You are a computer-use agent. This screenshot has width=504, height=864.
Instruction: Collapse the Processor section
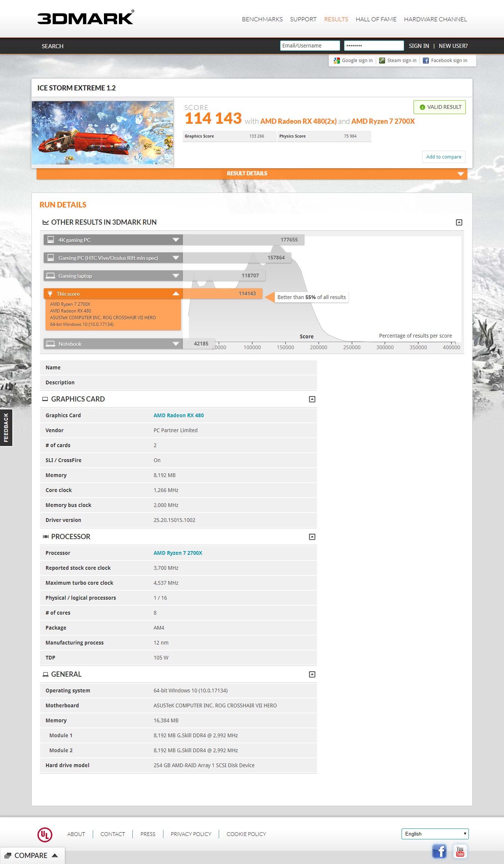click(312, 537)
